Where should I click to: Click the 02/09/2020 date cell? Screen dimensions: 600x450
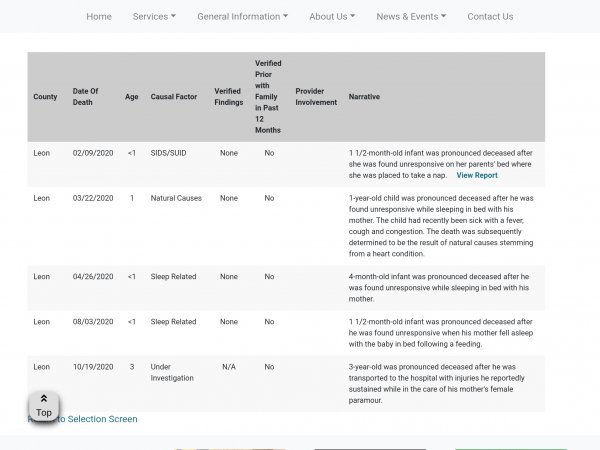click(93, 153)
